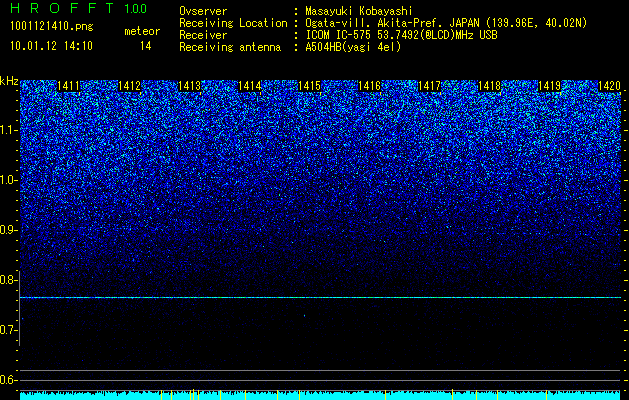Click the kHz axis unit label
This screenshot has width=629, height=400.
9,81
